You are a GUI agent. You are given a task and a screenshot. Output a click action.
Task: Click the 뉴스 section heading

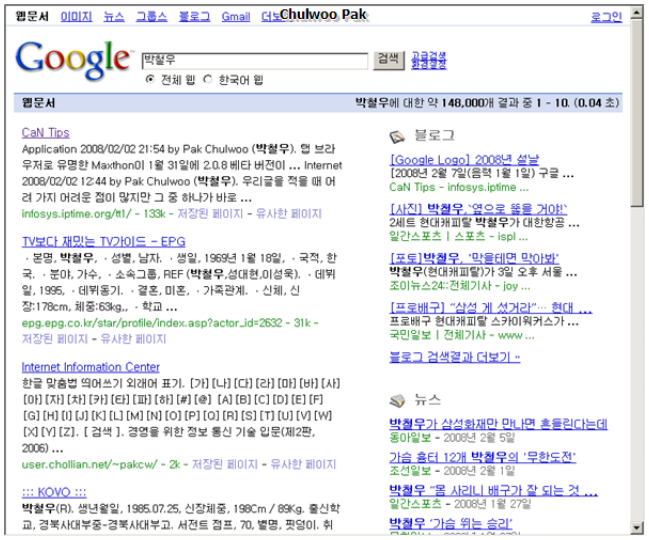pyautogui.click(x=428, y=400)
